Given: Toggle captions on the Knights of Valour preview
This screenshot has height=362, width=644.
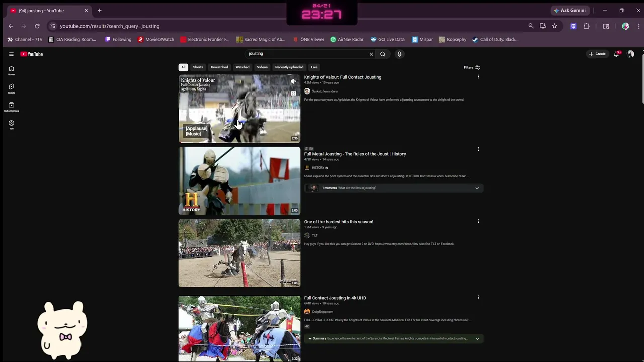Looking at the screenshot, I should [294, 94].
